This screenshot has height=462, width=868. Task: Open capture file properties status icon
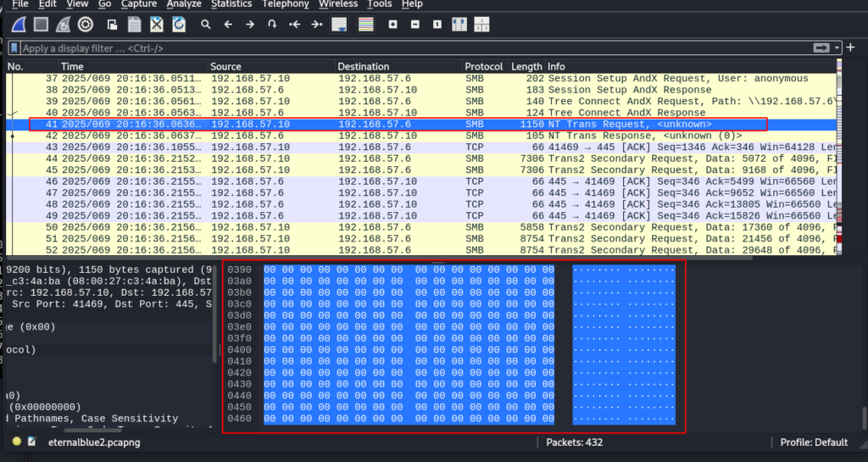tap(31, 442)
